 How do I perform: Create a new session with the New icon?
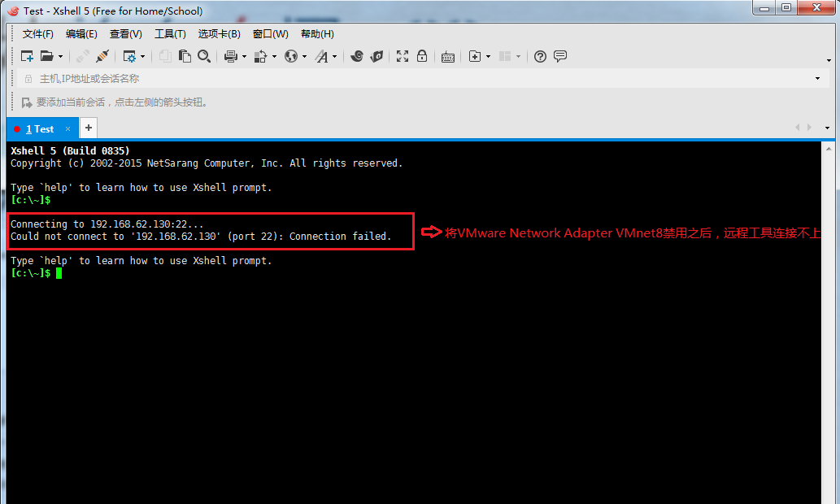point(25,56)
